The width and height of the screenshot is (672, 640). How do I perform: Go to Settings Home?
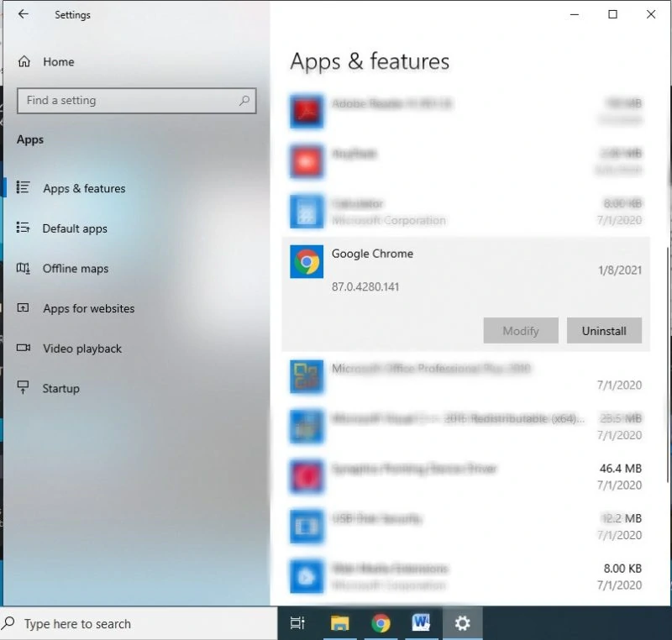click(x=46, y=61)
